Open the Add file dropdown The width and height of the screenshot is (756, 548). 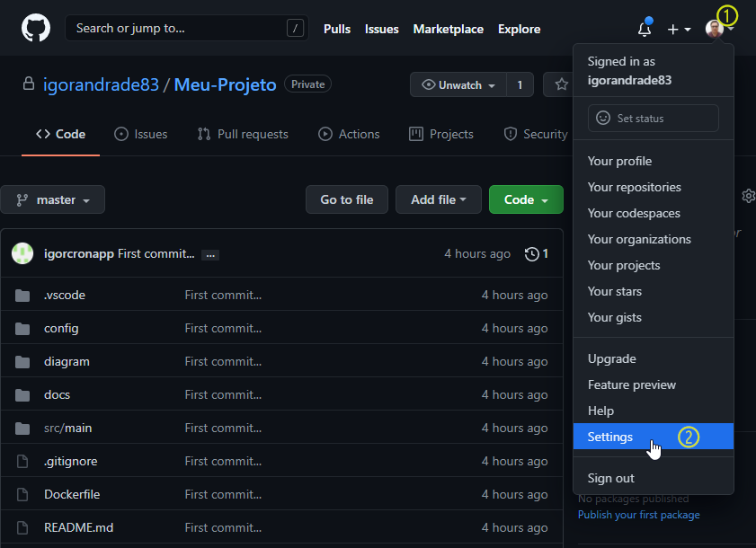pyautogui.click(x=439, y=199)
